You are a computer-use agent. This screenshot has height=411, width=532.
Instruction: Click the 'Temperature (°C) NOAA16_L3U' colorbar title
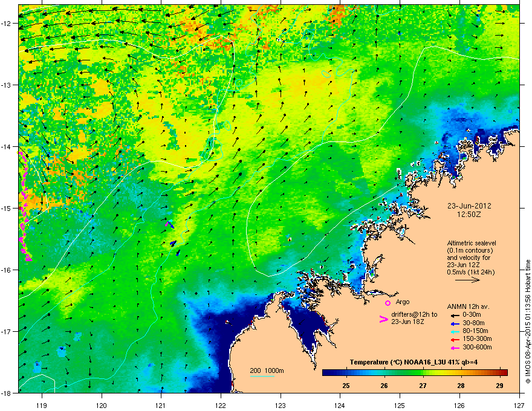pyautogui.click(x=398, y=363)
